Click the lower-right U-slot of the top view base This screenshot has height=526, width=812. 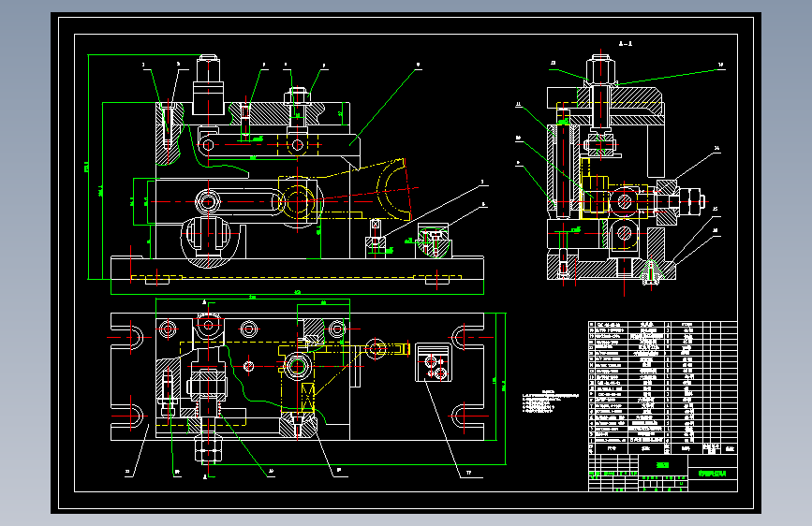[467, 416]
